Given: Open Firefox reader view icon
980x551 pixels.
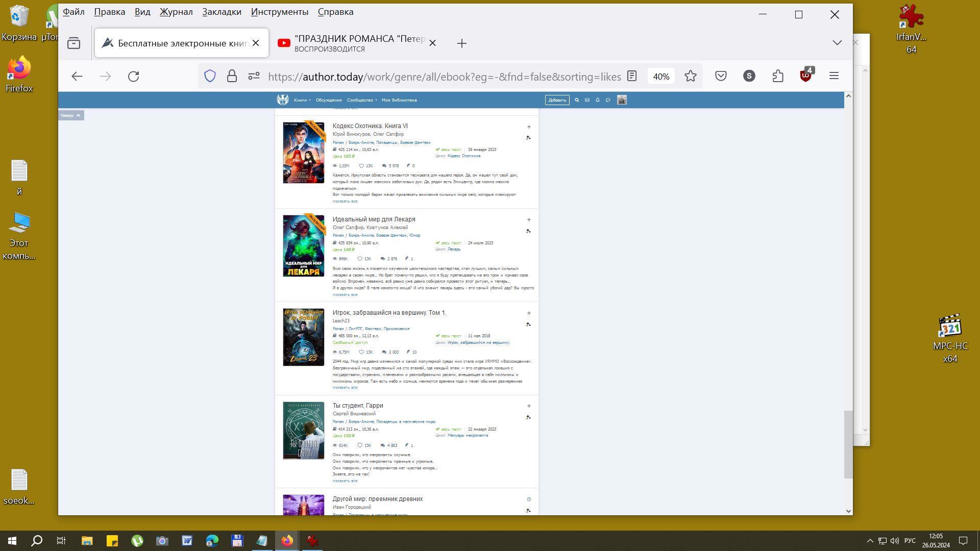Looking at the screenshot, I should click(x=632, y=76).
